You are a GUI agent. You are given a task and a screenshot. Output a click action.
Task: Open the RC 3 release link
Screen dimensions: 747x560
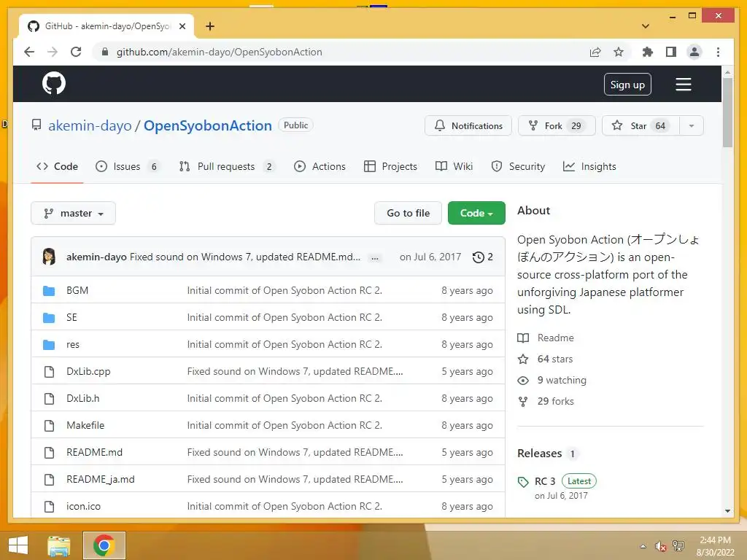[544, 481]
